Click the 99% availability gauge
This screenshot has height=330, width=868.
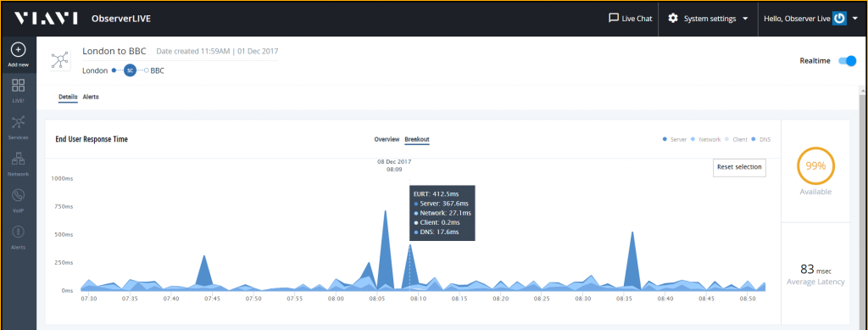[815, 165]
